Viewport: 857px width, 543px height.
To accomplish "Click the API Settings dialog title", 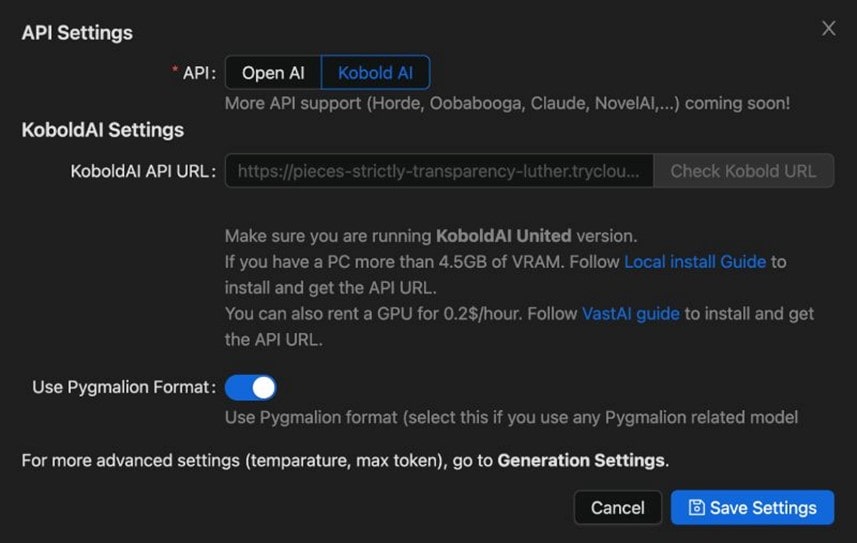I will tap(77, 32).
